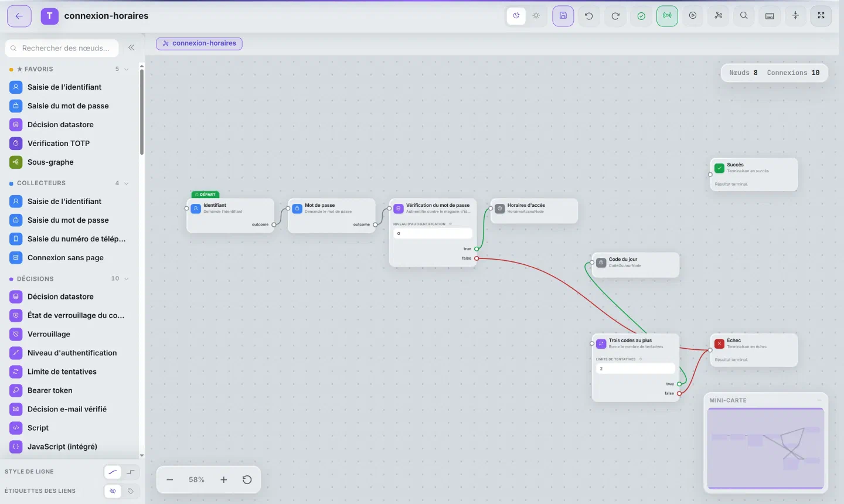Zoom in with the plus button

coord(223,479)
